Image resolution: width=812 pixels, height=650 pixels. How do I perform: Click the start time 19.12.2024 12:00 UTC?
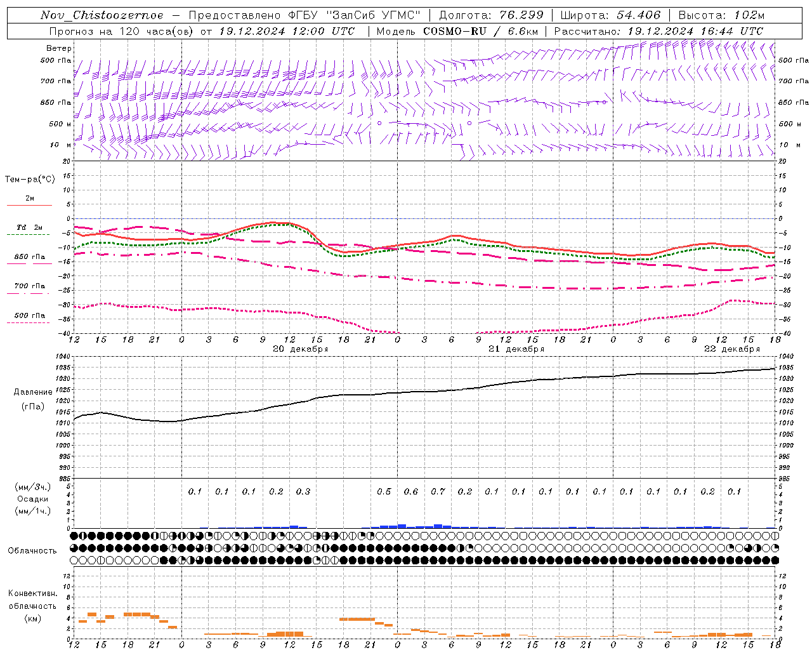tap(287, 31)
